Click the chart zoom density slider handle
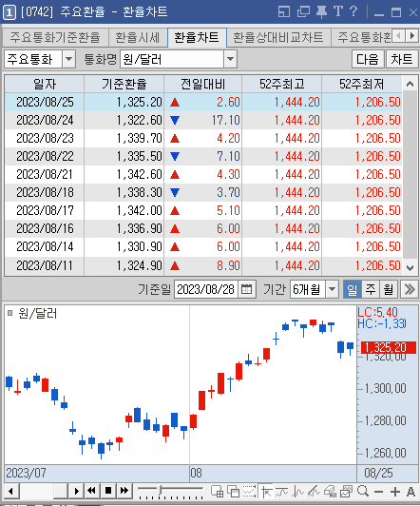Image resolution: width=420 pixels, height=506 pixels. (160, 490)
